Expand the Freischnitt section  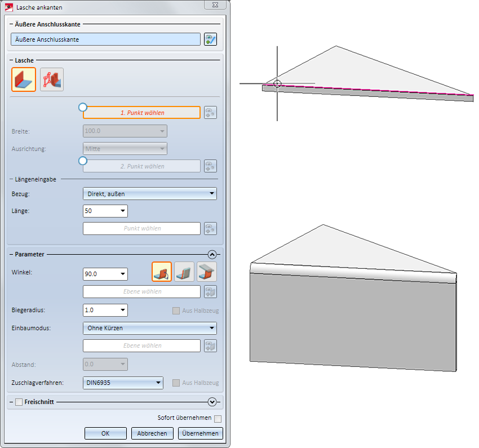(x=212, y=402)
